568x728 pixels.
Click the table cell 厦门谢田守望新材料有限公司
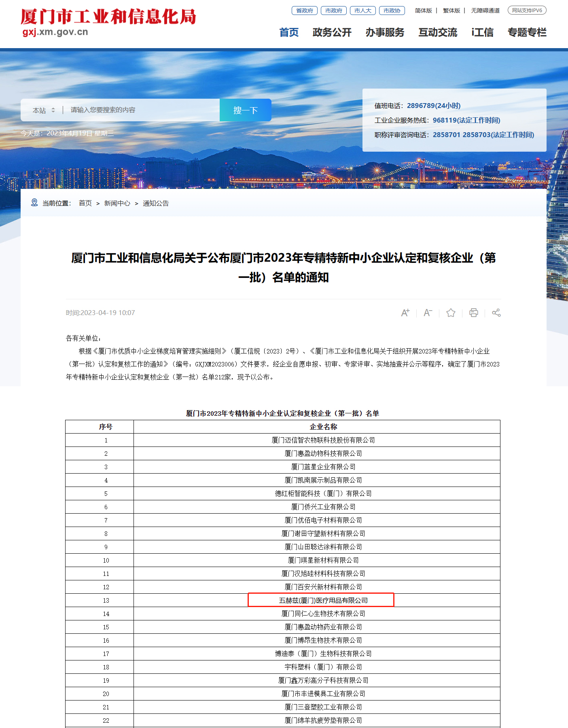click(x=317, y=533)
